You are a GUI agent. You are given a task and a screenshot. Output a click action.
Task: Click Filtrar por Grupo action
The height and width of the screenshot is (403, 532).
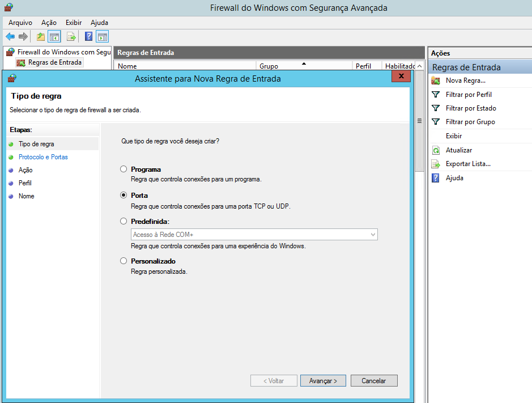pos(470,121)
